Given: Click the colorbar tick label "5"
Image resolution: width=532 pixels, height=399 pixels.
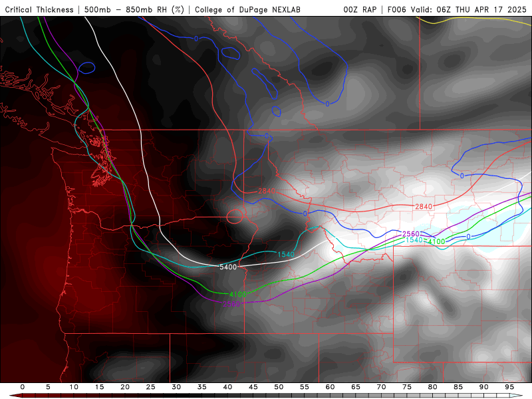Looking at the screenshot, I should coord(48,387).
